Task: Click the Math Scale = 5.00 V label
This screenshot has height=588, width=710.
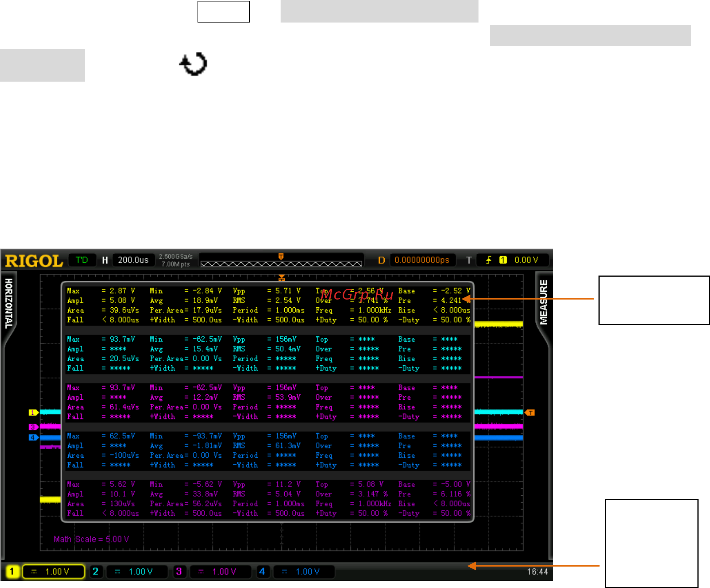Action: [x=91, y=539]
